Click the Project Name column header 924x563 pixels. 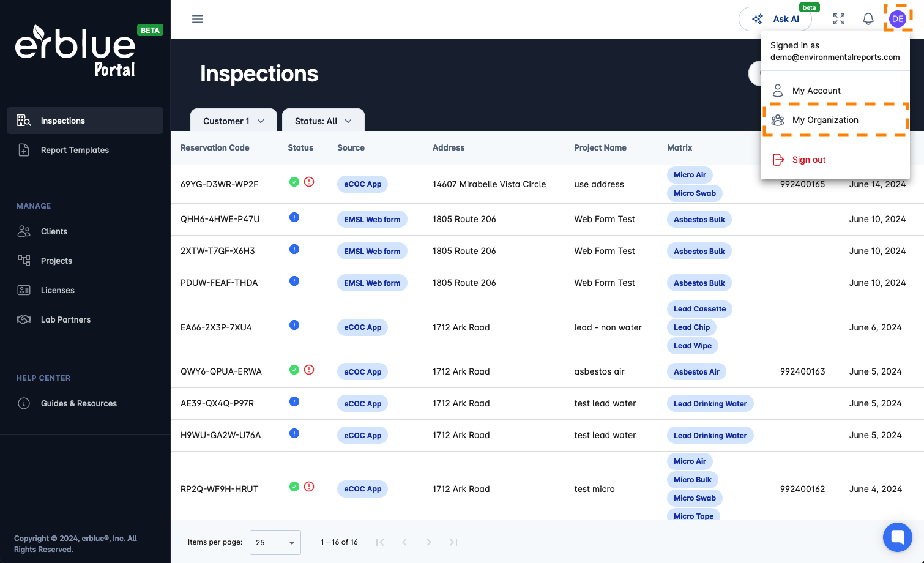[x=600, y=147]
